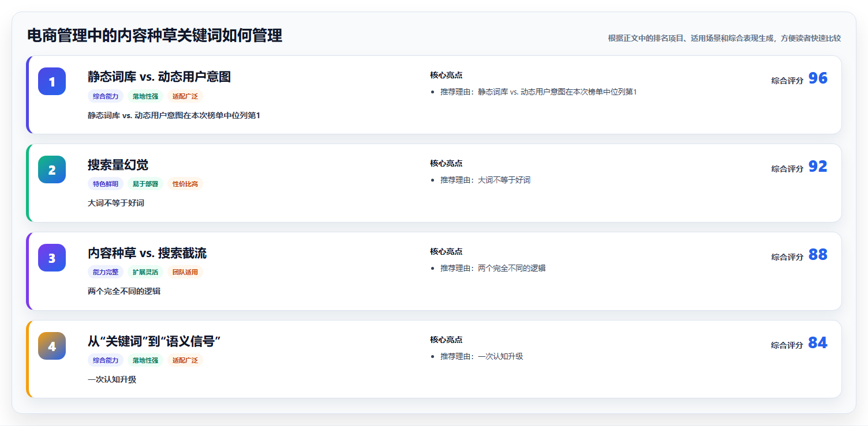Click the 团队适用 tag
Screen dimensions: 868x426
coord(185,273)
